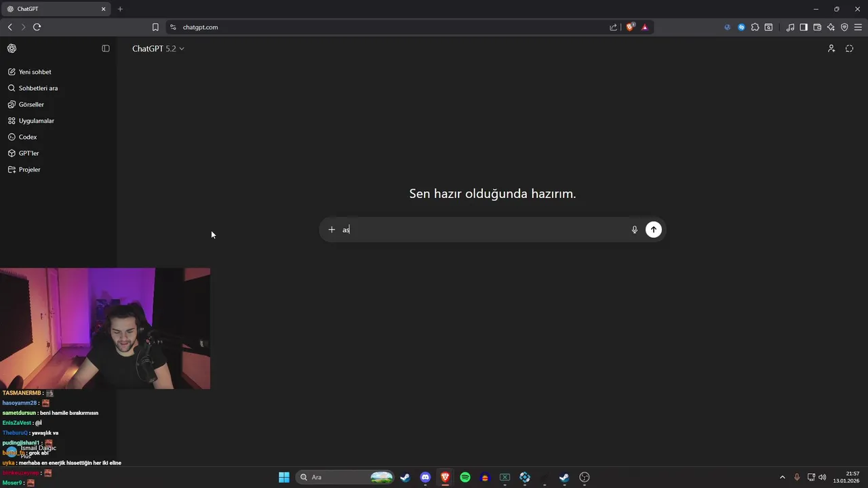The width and height of the screenshot is (868, 488).
Task: Open Brave Shields lion icon
Action: click(x=630, y=27)
